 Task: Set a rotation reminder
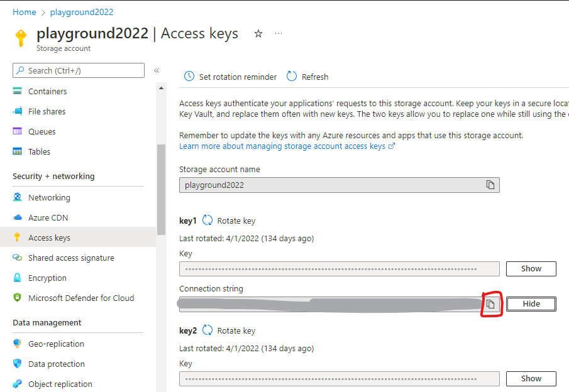coord(229,76)
